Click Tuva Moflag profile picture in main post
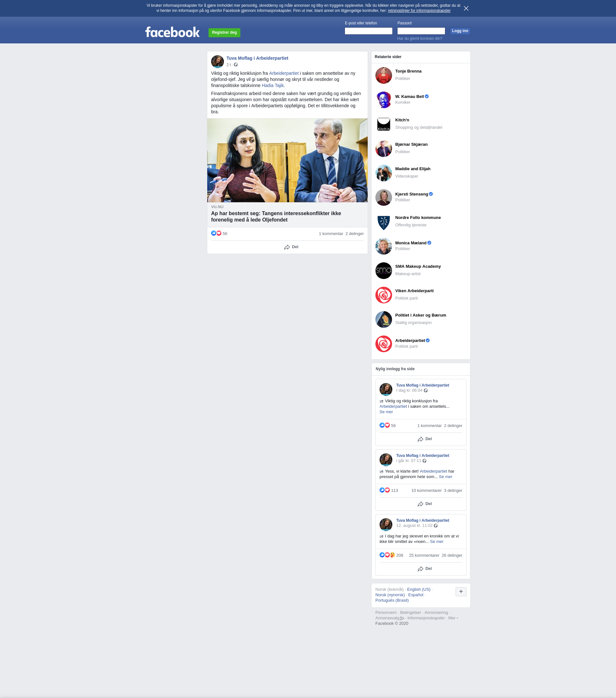616x698 pixels. (218, 61)
